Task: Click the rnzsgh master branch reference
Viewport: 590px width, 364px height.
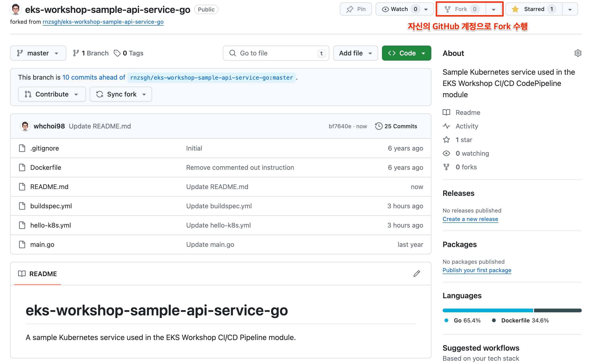Action: (x=212, y=77)
